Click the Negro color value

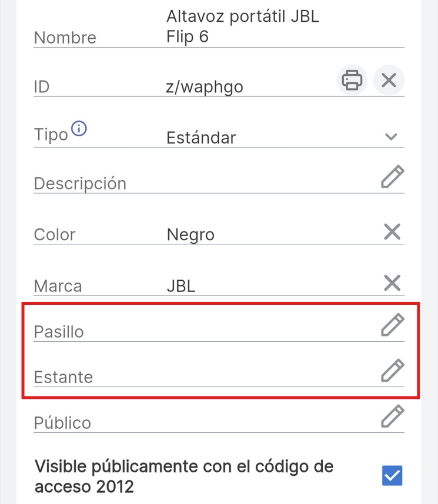click(190, 235)
